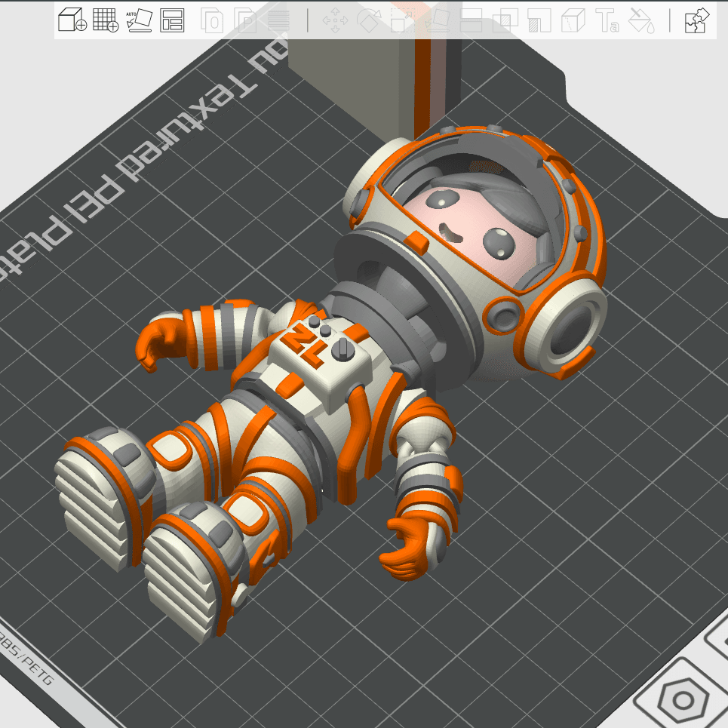Add a new plate with grid icon
728x728 pixels.
pyautogui.click(x=106, y=20)
